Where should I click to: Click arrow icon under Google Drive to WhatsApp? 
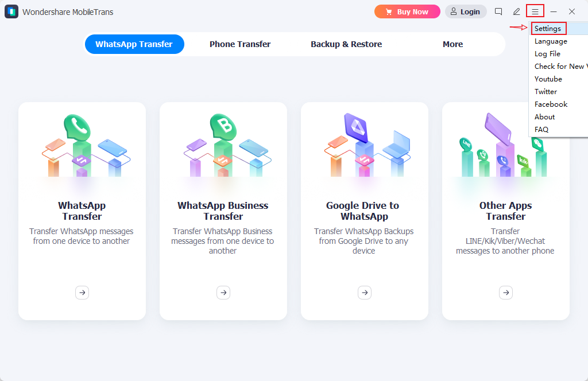365,293
